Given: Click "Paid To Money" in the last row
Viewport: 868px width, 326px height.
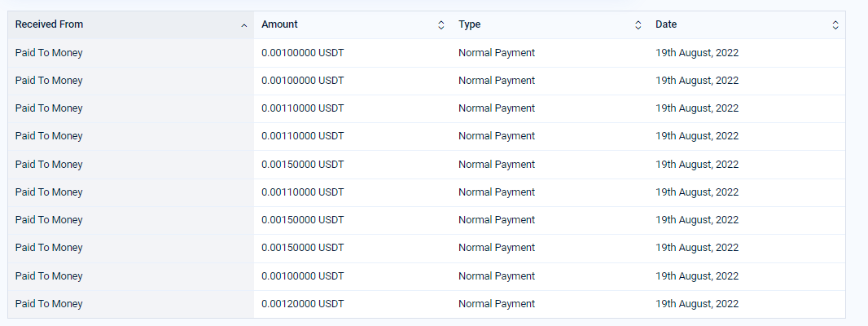Looking at the screenshot, I should (x=49, y=304).
